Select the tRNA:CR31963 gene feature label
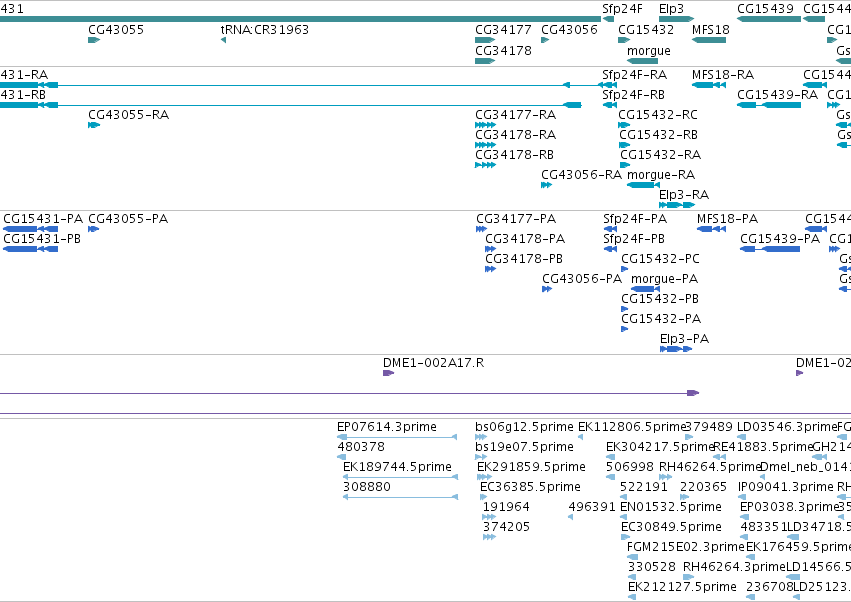851x602 pixels. pos(265,30)
